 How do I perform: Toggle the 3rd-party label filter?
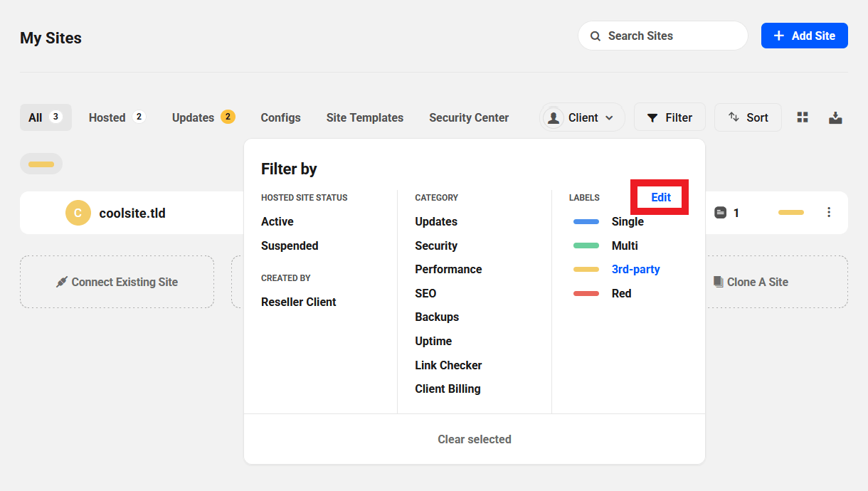point(635,270)
